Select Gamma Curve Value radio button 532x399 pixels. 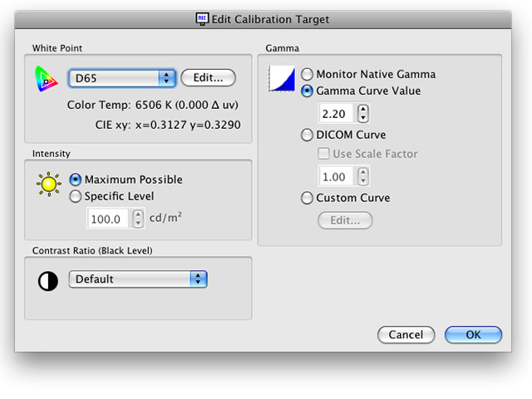[x=308, y=91]
